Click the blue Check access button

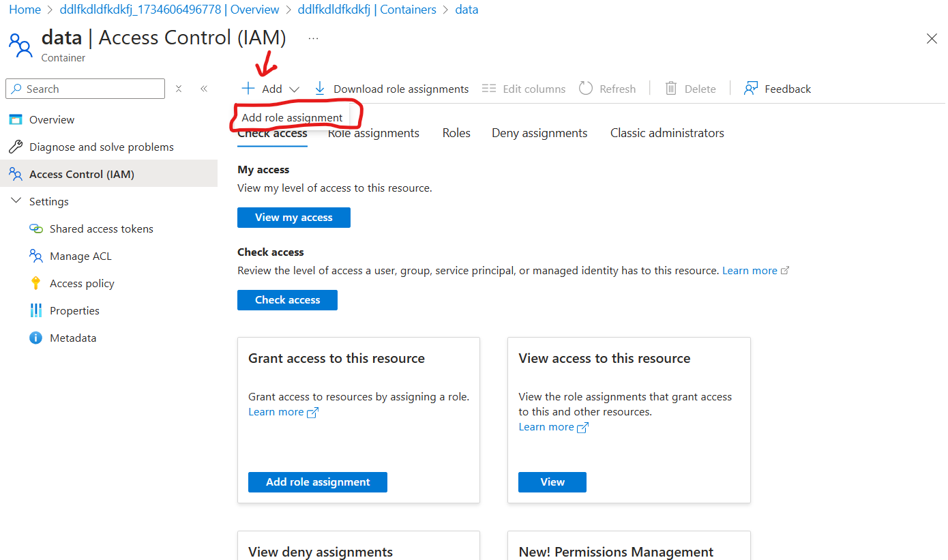[x=287, y=300]
